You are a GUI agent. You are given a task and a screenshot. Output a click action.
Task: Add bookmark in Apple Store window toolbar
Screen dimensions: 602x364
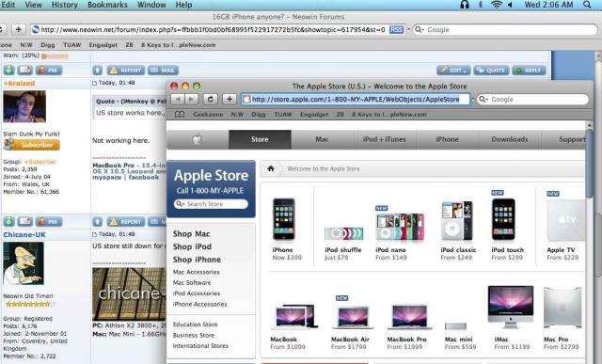[230, 99]
